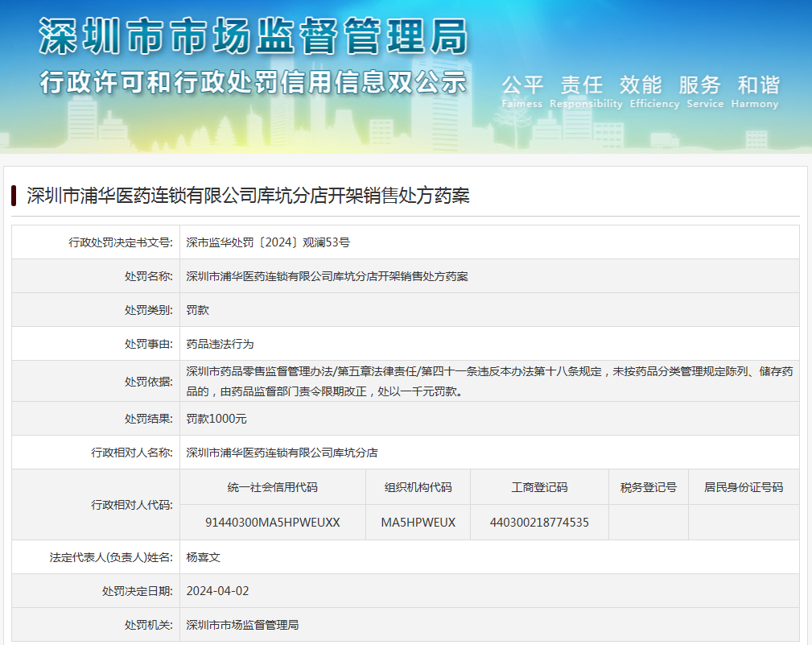Click the case heading 深圳市浦华医药连锁有限公司库坑分店开架销售处方药案
Screen dimensions: 812x645
[248, 196]
